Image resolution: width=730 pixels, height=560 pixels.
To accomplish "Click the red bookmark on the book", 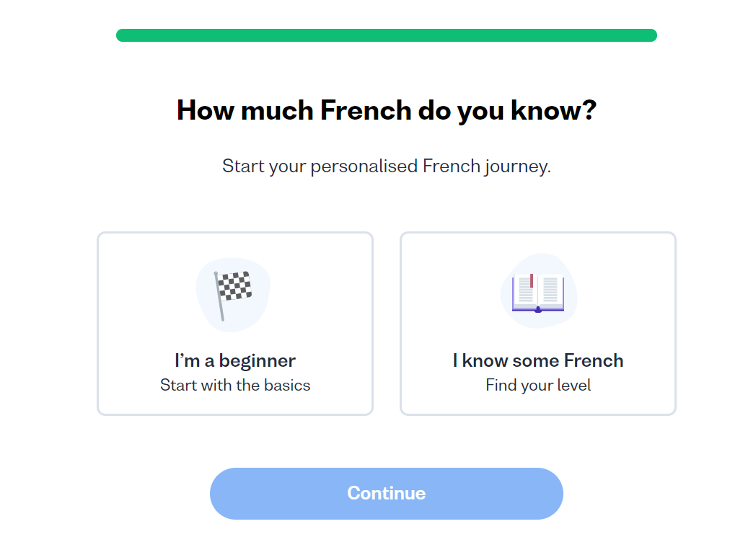I will 532,280.
